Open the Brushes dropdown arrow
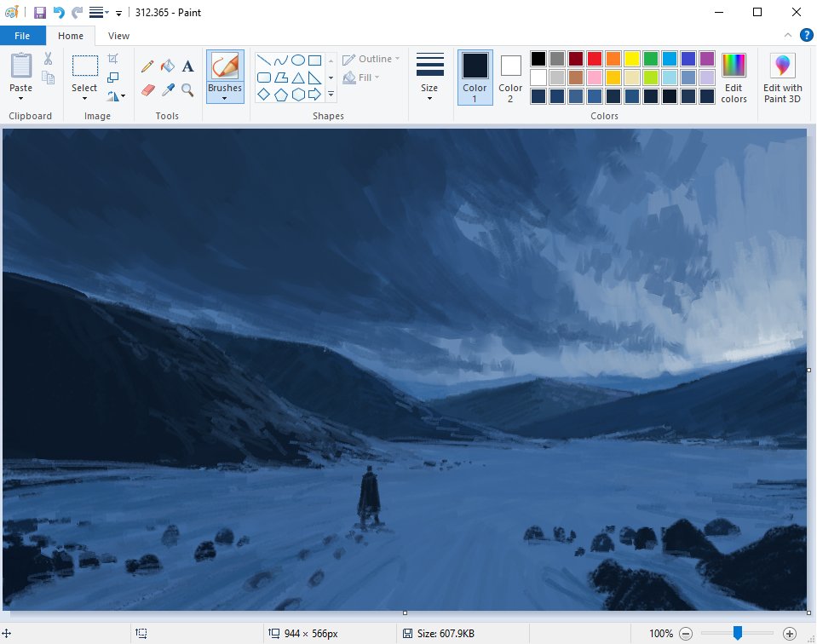The height and width of the screenshot is (644, 817). [x=225, y=99]
